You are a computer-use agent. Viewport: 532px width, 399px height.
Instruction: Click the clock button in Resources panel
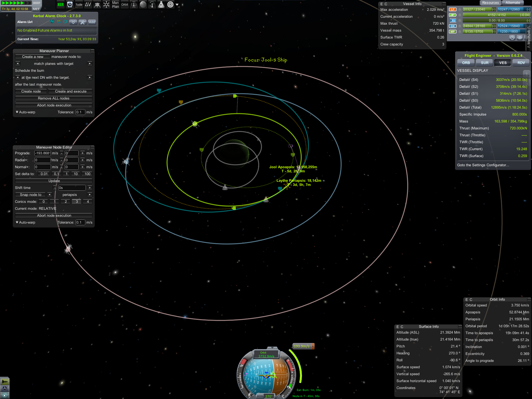click(x=512, y=38)
